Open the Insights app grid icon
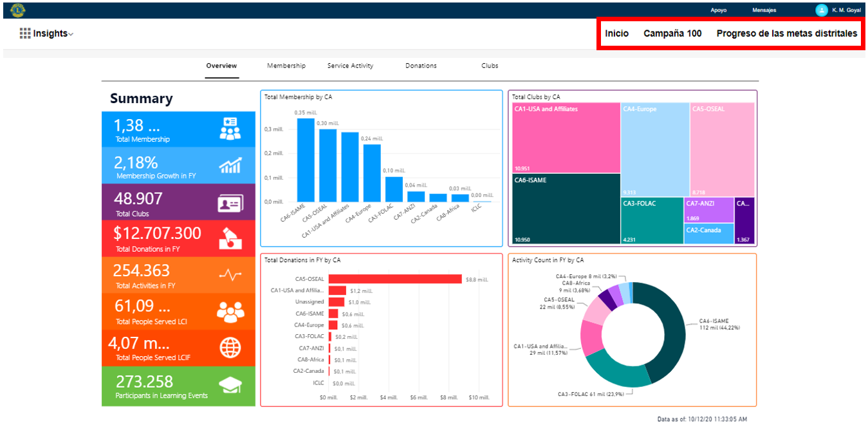 pyautogui.click(x=25, y=33)
